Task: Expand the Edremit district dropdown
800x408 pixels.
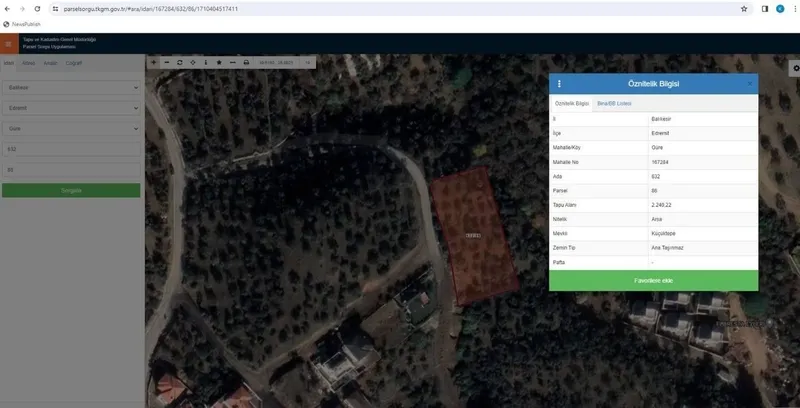Action: [71, 107]
